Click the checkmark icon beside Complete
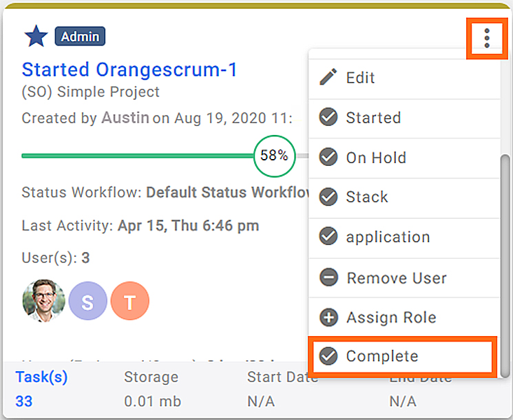The height and width of the screenshot is (420, 513). click(x=328, y=356)
